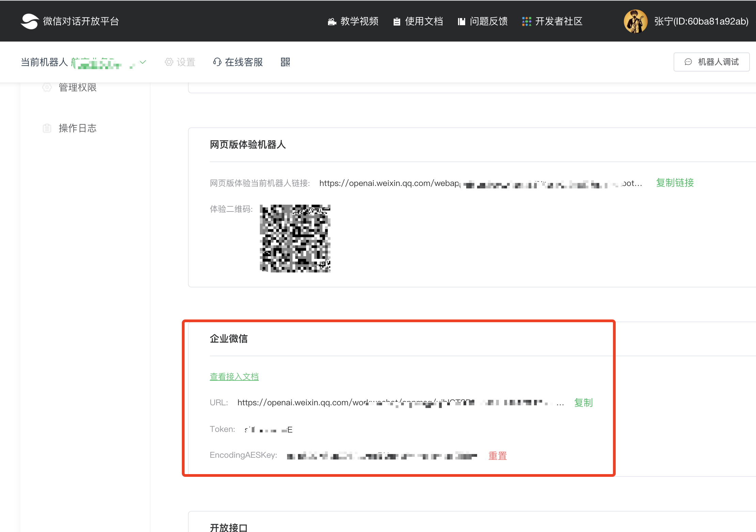This screenshot has width=756, height=532.
Task: Click the user avatar picture
Action: (x=635, y=21)
